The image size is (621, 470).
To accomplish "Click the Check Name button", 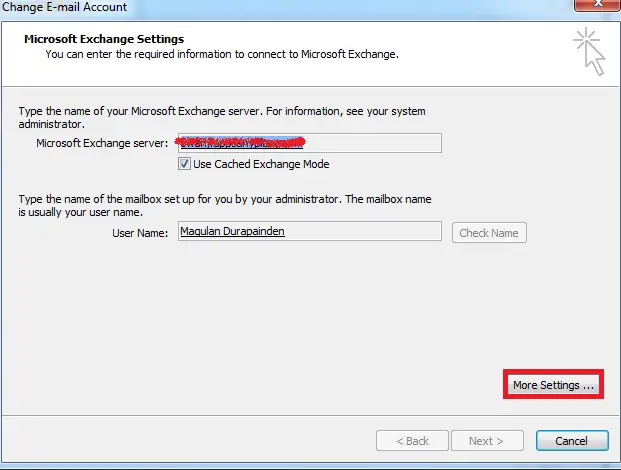I will (x=489, y=233).
